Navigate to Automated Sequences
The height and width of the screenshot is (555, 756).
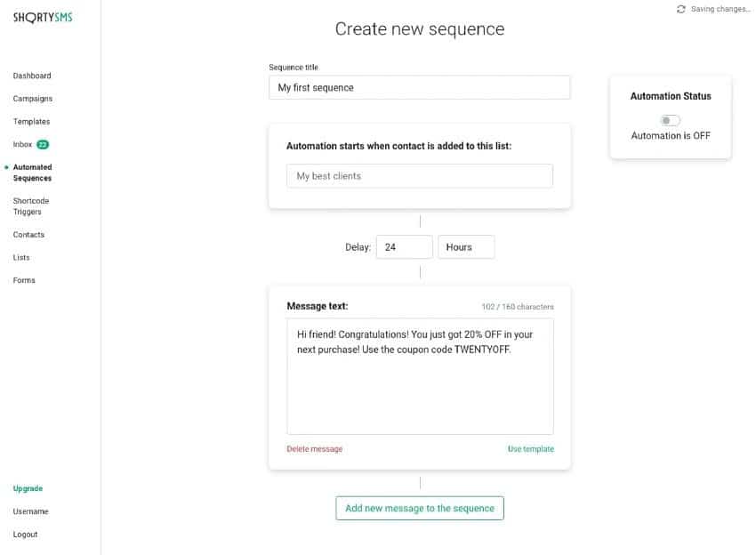pyautogui.click(x=32, y=173)
